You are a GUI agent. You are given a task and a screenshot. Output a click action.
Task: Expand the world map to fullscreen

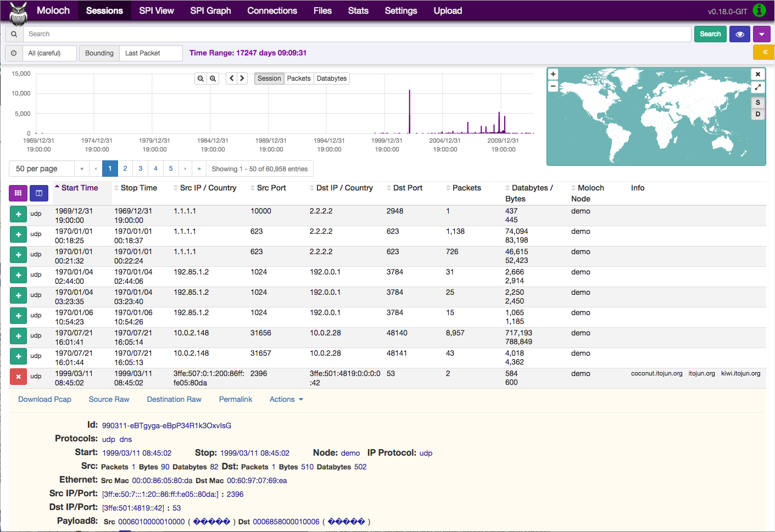pyautogui.click(x=758, y=87)
